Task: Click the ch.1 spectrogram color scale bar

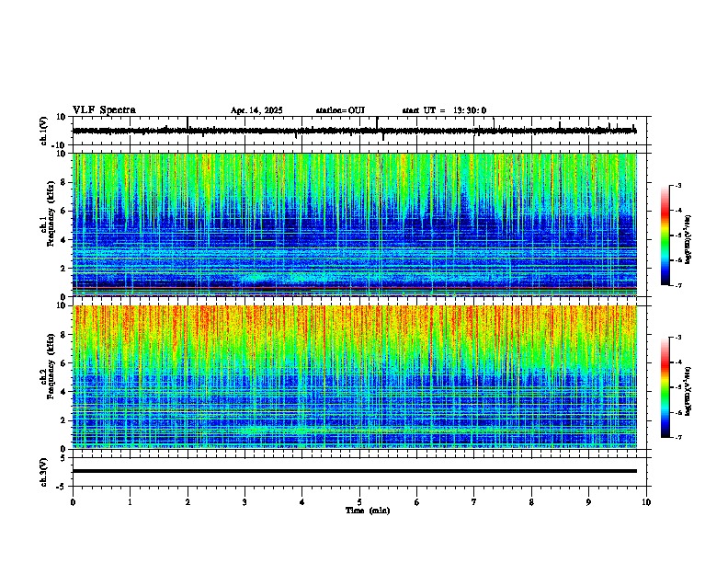Action: pyautogui.click(x=665, y=236)
